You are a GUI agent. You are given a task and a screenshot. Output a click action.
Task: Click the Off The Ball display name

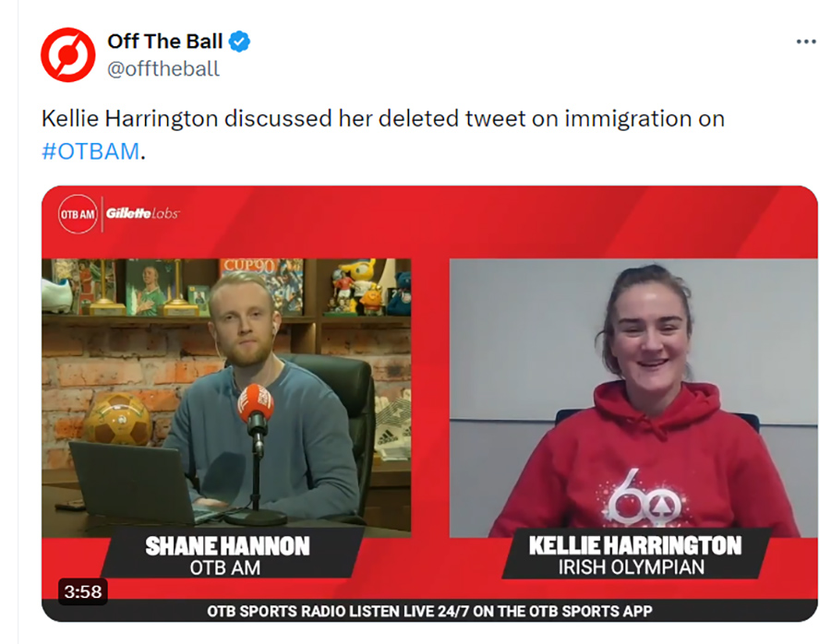point(165,42)
